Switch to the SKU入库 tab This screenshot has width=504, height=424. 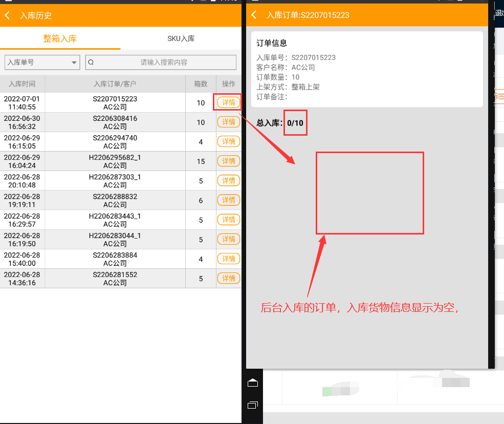pos(181,38)
